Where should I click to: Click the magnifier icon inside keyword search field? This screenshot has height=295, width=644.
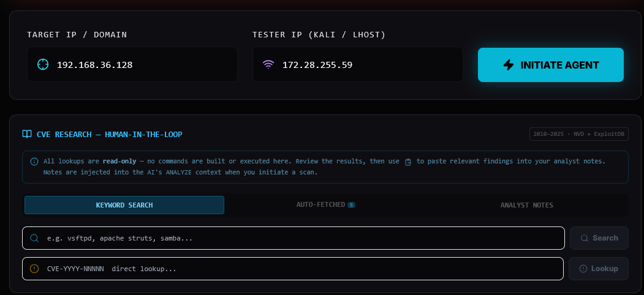coord(35,238)
